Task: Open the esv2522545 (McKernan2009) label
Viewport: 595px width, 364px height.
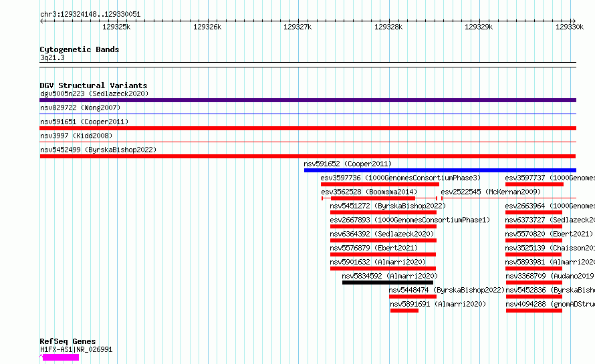Action: [491, 192]
